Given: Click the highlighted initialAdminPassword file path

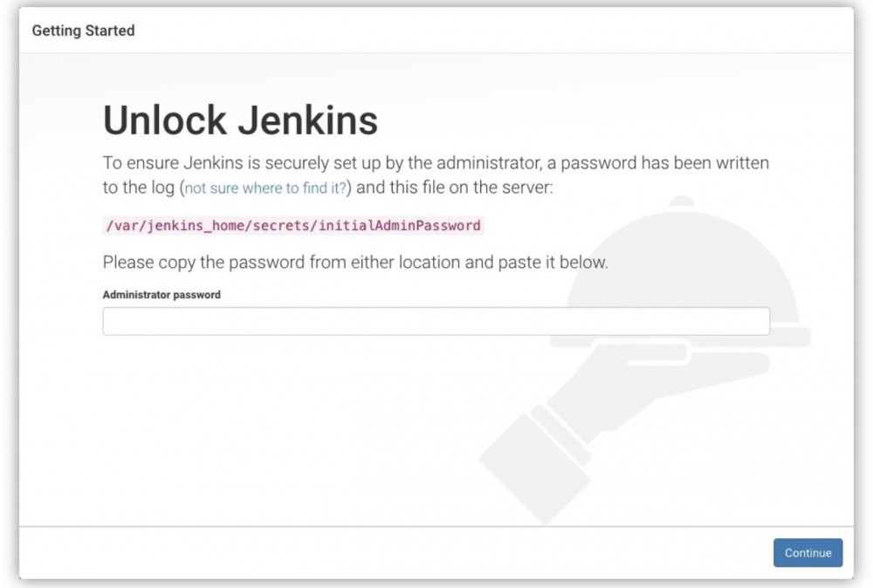Looking at the screenshot, I should tap(292, 225).
